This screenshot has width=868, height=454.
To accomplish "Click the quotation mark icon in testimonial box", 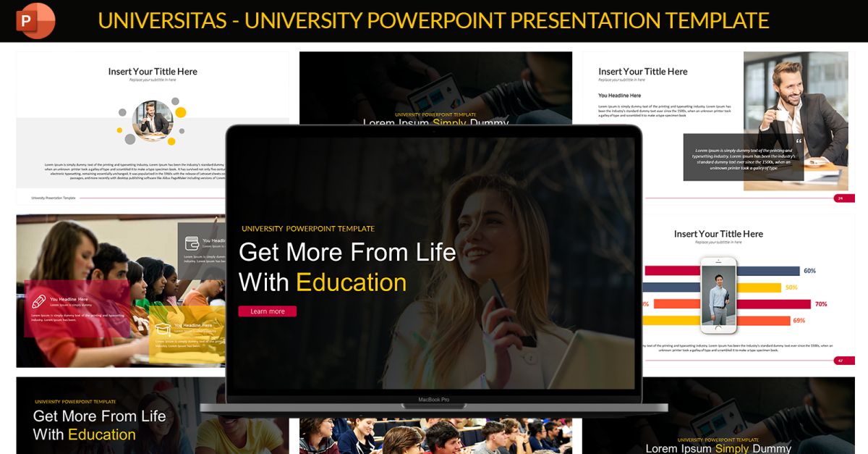I will point(799,141).
